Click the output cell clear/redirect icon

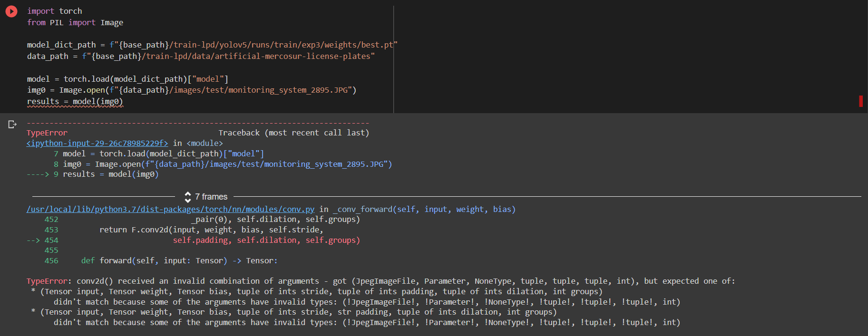coord(13,125)
